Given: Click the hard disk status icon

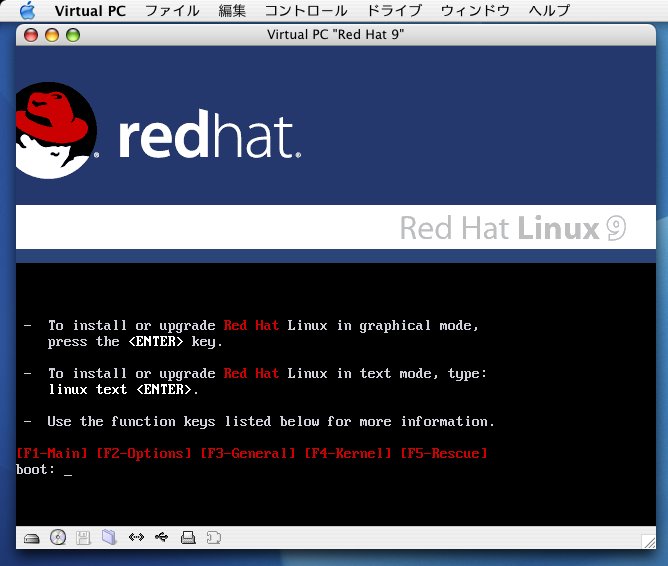Looking at the screenshot, I should [x=32, y=538].
